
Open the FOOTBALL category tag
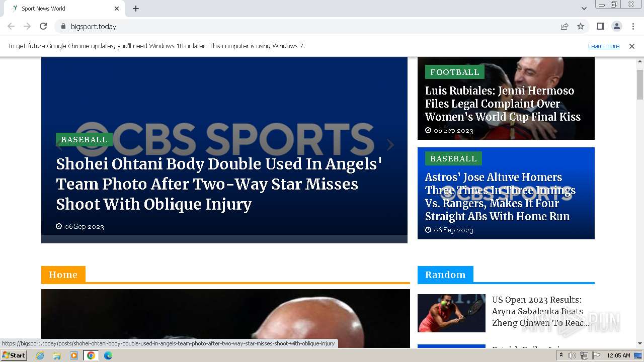coord(455,72)
